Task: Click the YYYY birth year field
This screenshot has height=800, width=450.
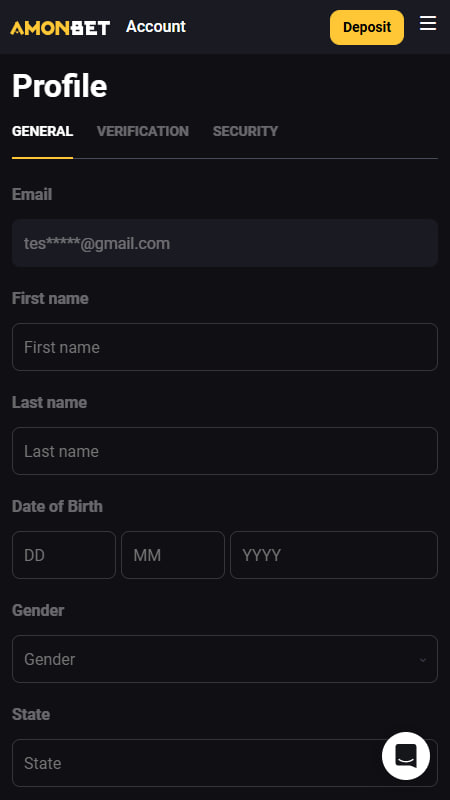Action: [334, 555]
